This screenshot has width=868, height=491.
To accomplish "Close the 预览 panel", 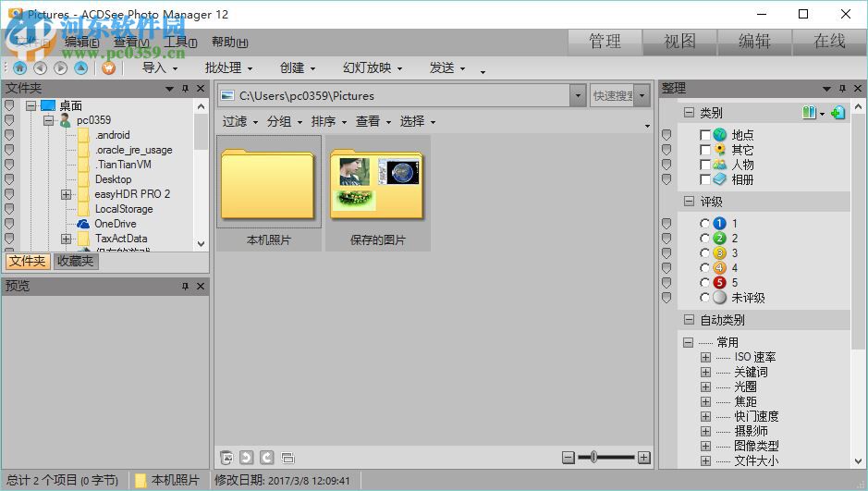I will (x=201, y=287).
